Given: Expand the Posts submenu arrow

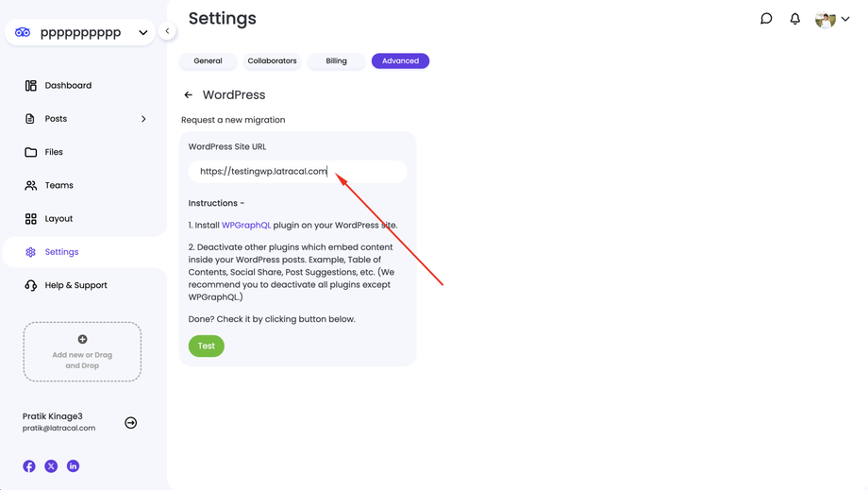Looking at the screenshot, I should pos(143,119).
